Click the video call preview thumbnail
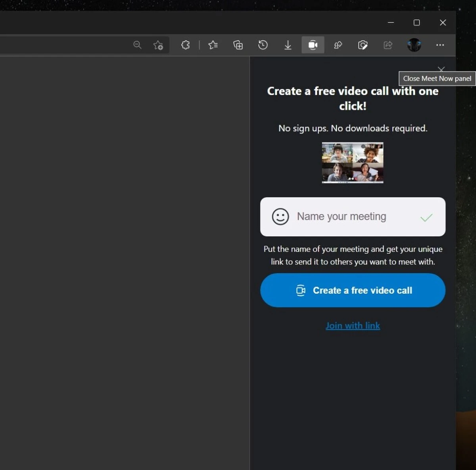476x470 pixels. (x=353, y=163)
